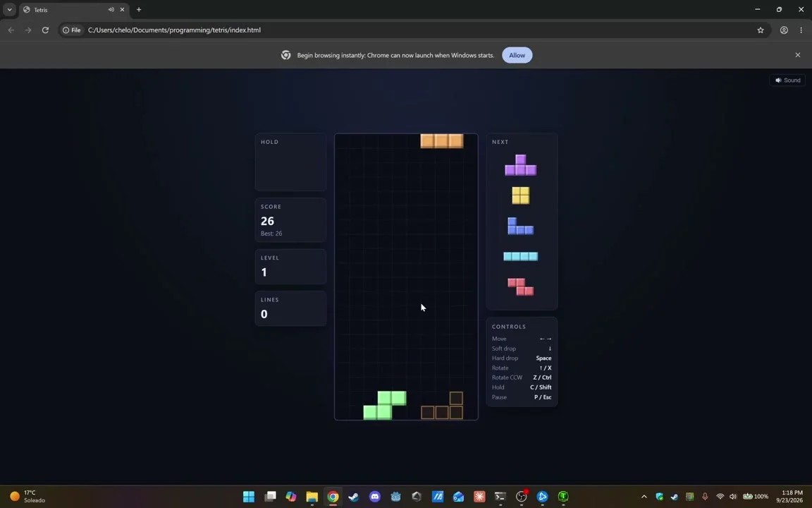Screen dimensions: 812x508
Task: Click the File site info chip
Action: [71, 30]
